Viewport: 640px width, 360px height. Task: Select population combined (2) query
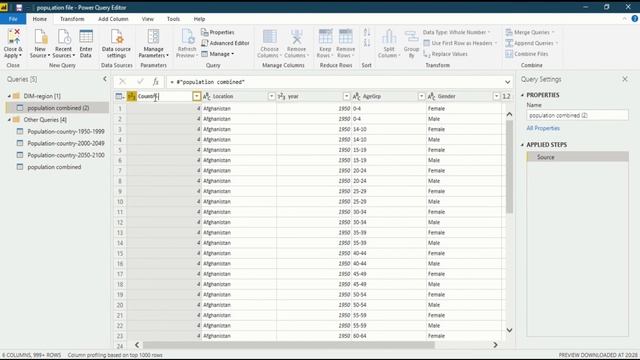pos(58,108)
